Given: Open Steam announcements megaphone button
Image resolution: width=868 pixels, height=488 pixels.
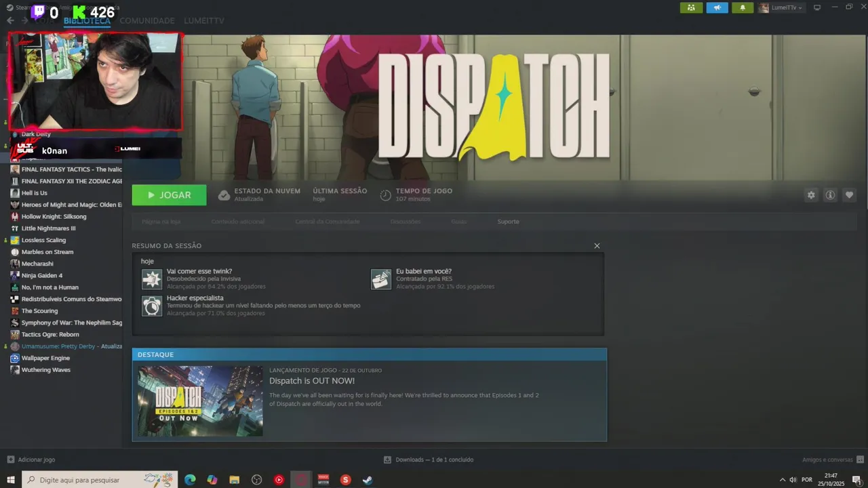Looking at the screenshot, I should click(x=717, y=7).
